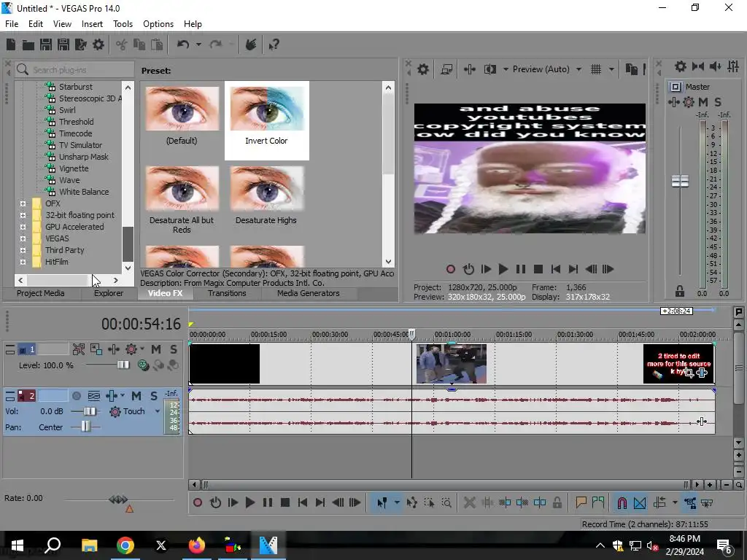Create a new project from the toolbar
This screenshot has height=560, width=747.
tap(10, 44)
